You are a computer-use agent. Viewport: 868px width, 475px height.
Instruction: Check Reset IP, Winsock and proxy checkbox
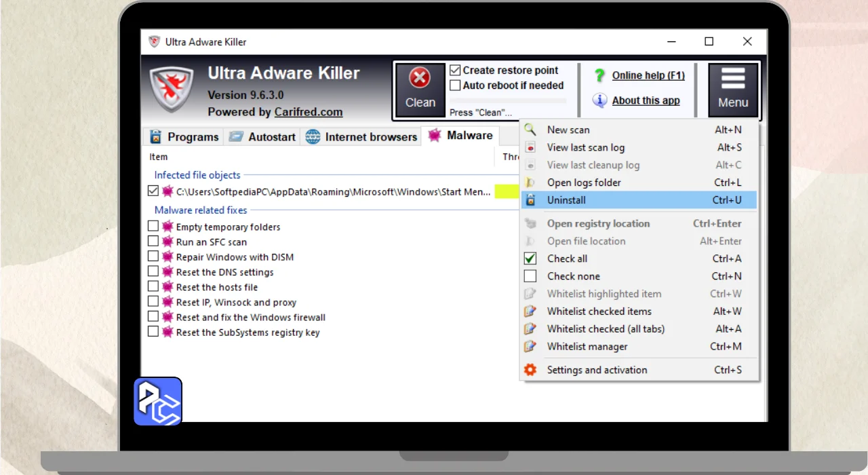coord(153,301)
